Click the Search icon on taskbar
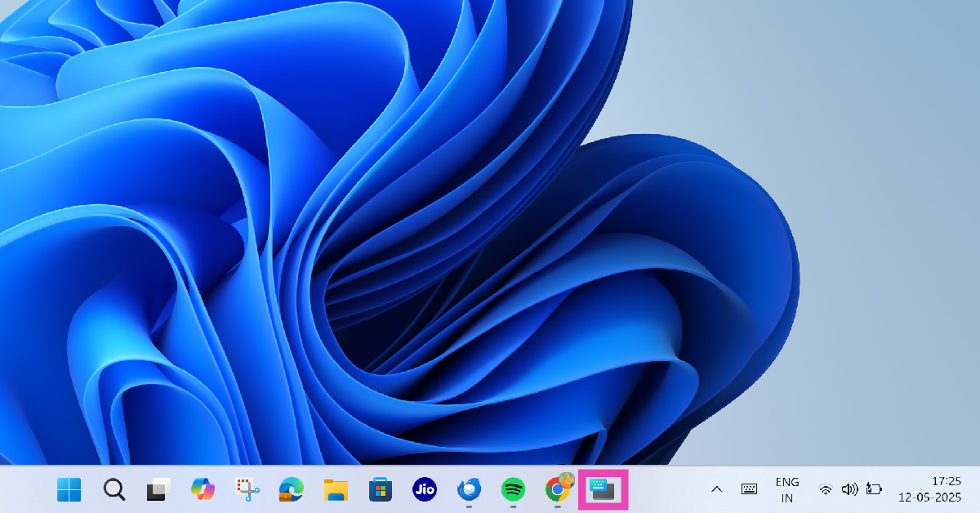The height and width of the screenshot is (513, 980). tap(114, 490)
